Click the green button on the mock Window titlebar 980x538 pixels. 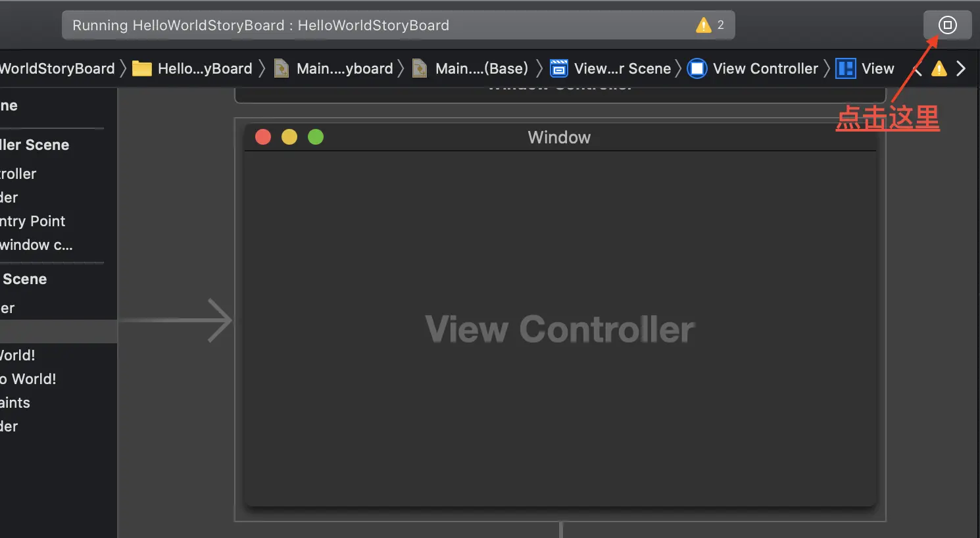pyautogui.click(x=316, y=137)
